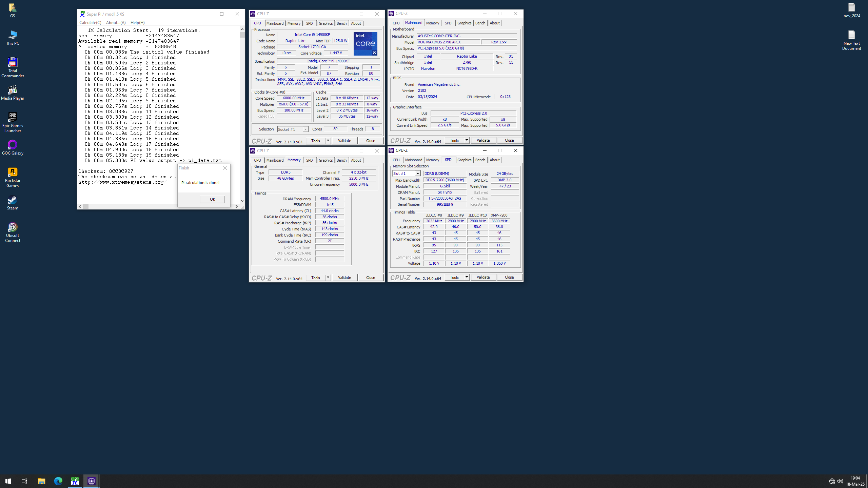Open File Explorer from taskbar
868x488 pixels.
[41, 481]
